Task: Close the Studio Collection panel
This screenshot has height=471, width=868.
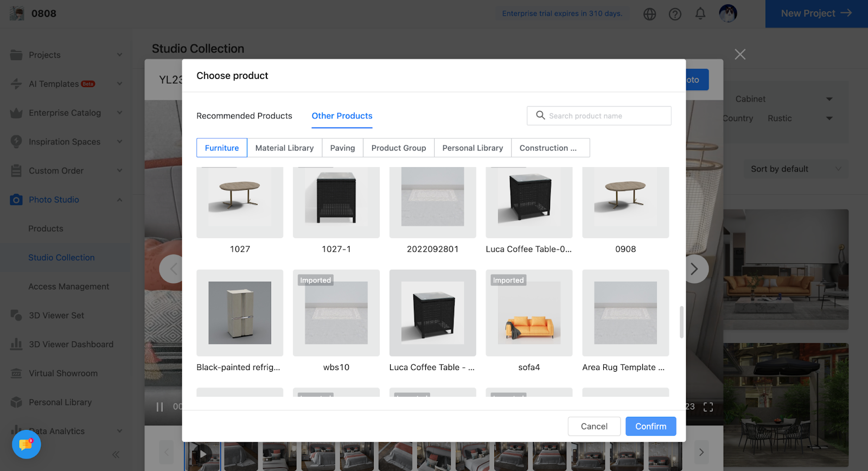Action: [x=740, y=54]
